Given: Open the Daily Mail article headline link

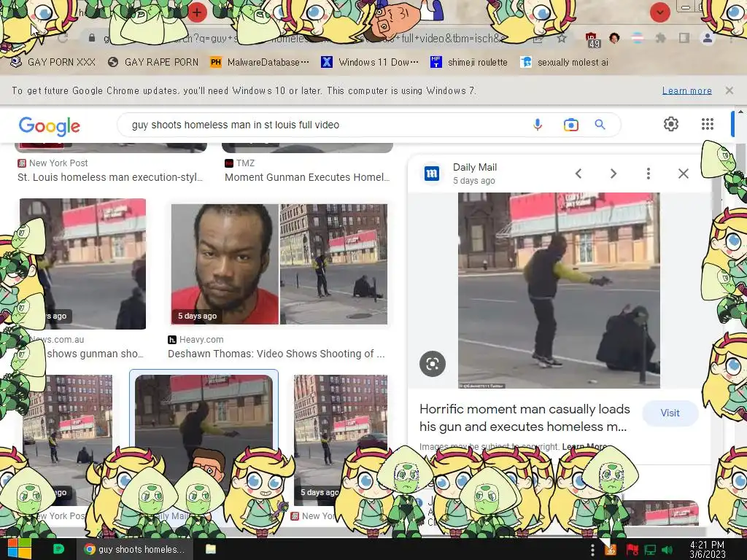Looking at the screenshot, I should point(524,418).
